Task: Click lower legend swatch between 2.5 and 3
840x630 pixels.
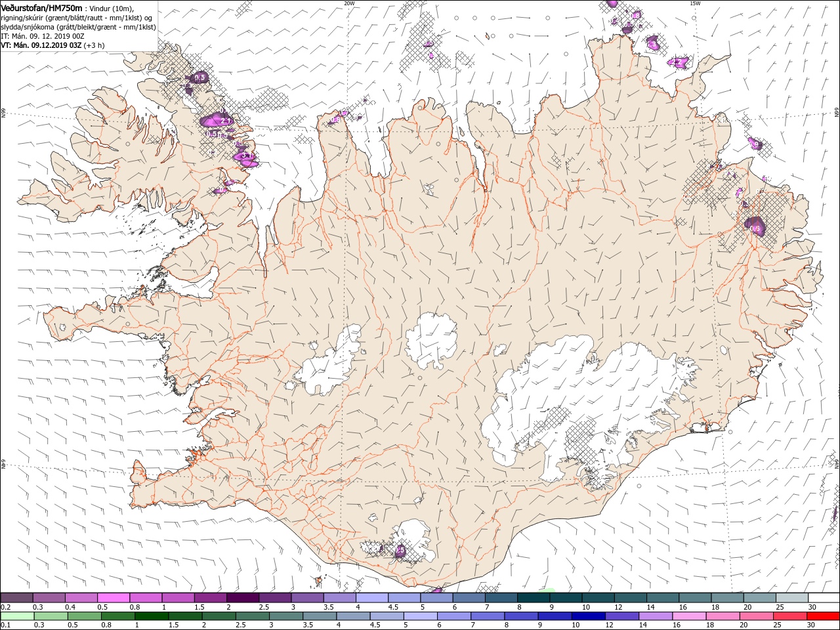Action: (252, 617)
